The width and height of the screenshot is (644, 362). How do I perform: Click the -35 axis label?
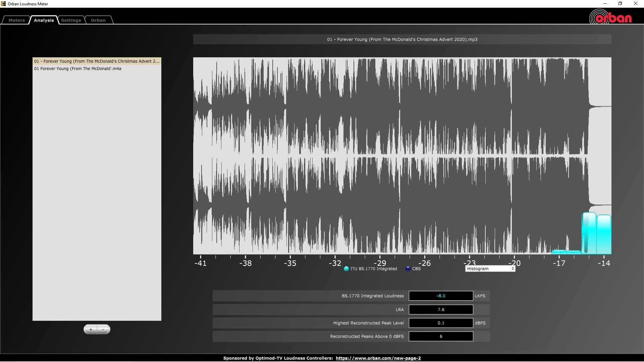click(x=290, y=263)
